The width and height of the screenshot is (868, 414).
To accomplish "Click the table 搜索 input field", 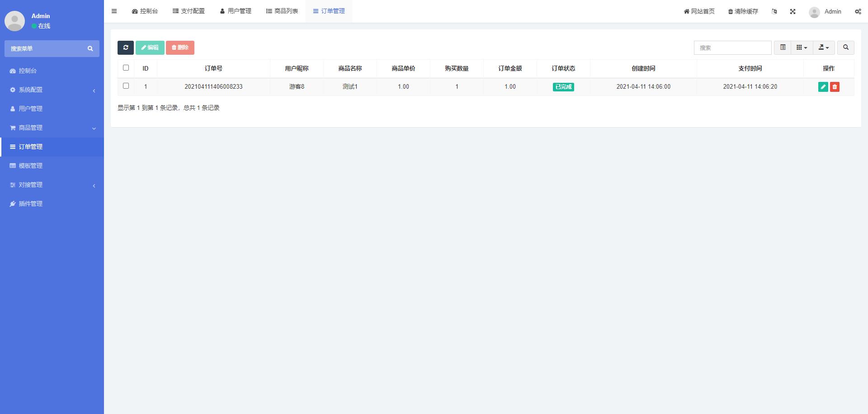I will [x=732, y=48].
